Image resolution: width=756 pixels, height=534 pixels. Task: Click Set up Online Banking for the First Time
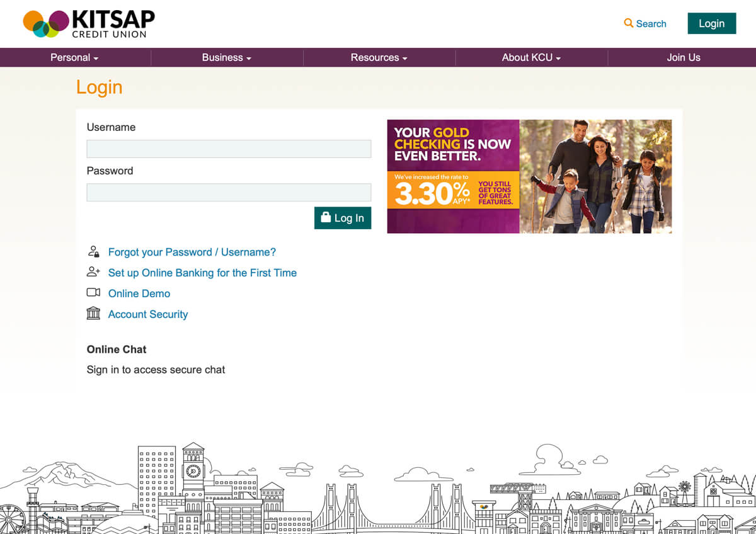(x=202, y=273)
